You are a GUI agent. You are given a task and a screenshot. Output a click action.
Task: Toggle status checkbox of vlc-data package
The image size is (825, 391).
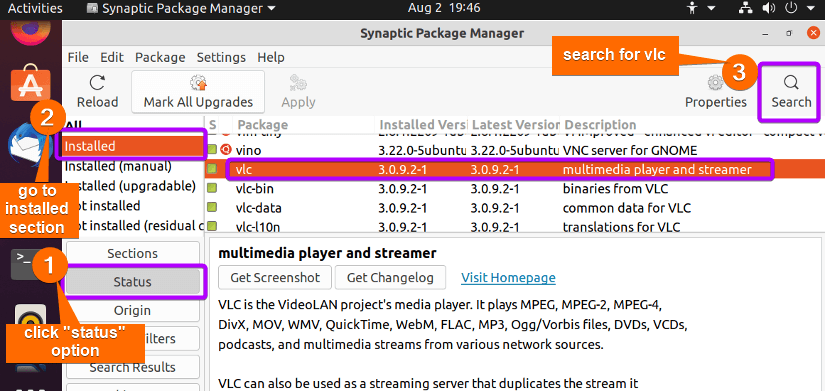pos(212,208)
